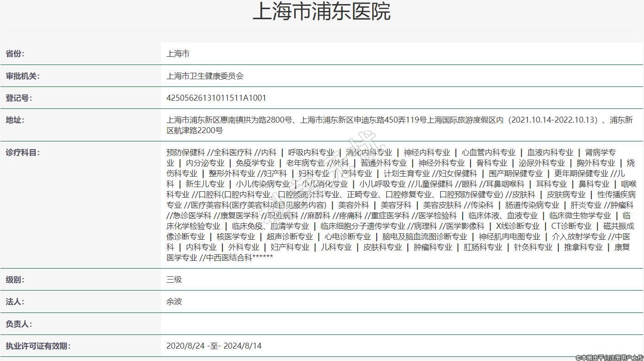Screen dimensions: 644x361
Task: Click the hospital title 上海市浦东医院
Action: click(x=321, y=11)
